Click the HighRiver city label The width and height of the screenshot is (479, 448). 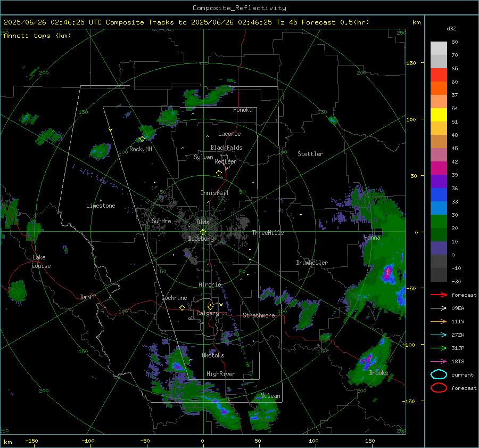221,374
